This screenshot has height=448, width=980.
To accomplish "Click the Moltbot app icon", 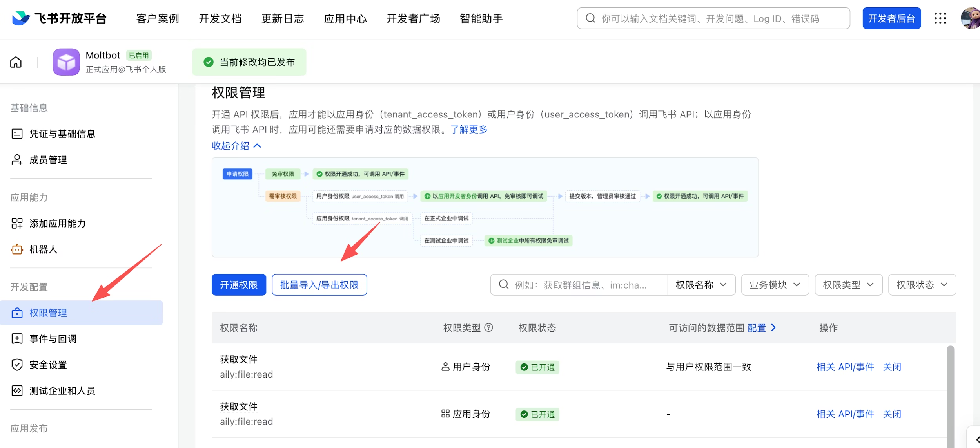I will pyautogui.click(x=66, y=61).
